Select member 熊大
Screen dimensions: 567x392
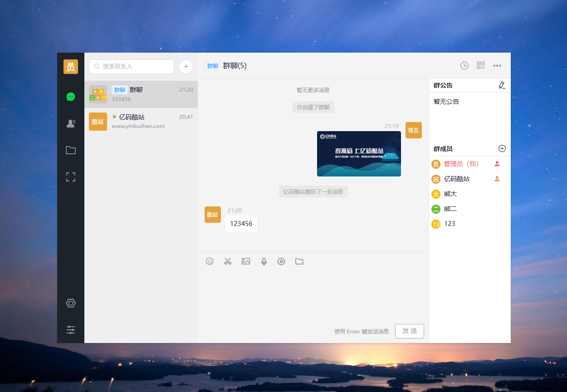pos(469,194)
